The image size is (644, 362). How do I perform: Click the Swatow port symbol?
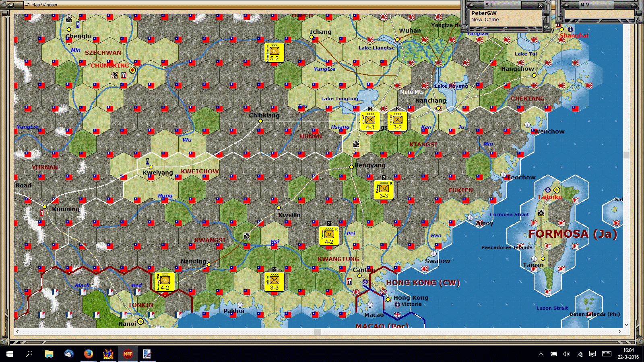[433, 253]
